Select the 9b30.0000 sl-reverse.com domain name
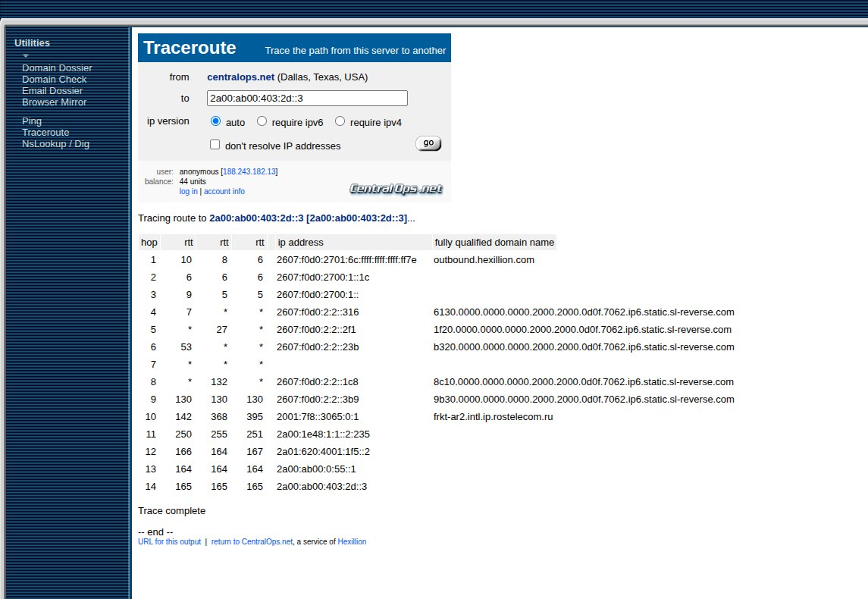Image resolution: width=868 pixels, height=599 pixels. [584, 400]
